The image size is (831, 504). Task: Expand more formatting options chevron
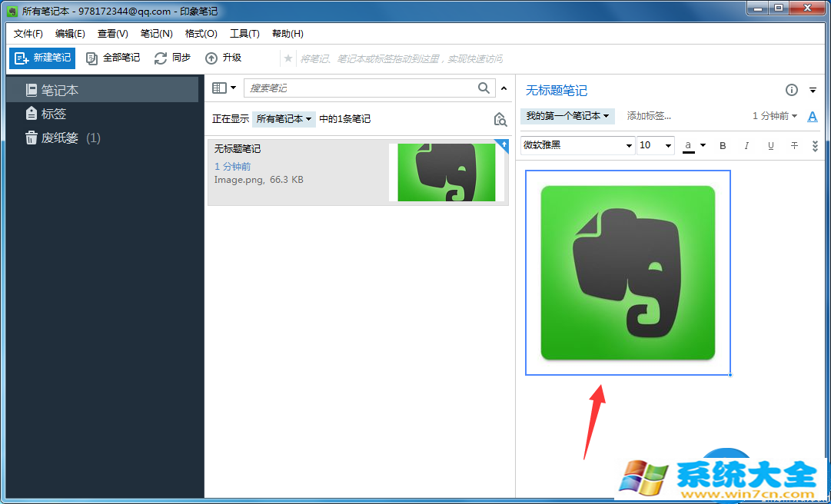pyautogui.click(x=815, y=146)
